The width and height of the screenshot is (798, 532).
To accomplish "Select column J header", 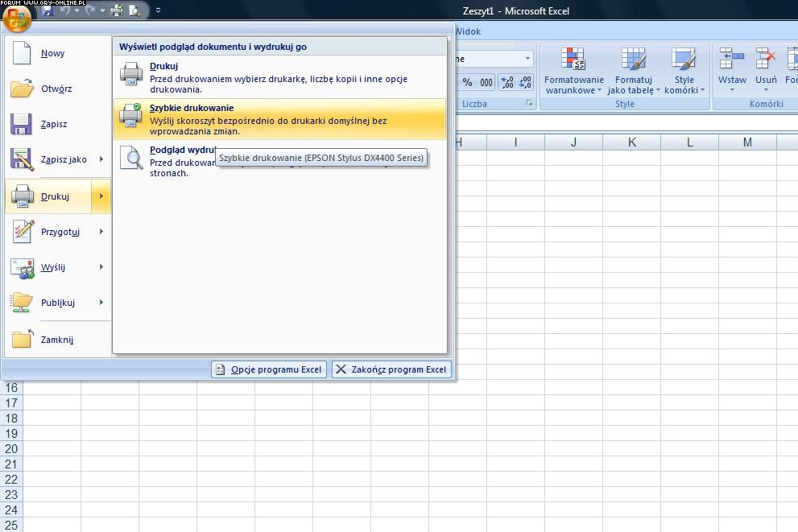I will point(573,142).
